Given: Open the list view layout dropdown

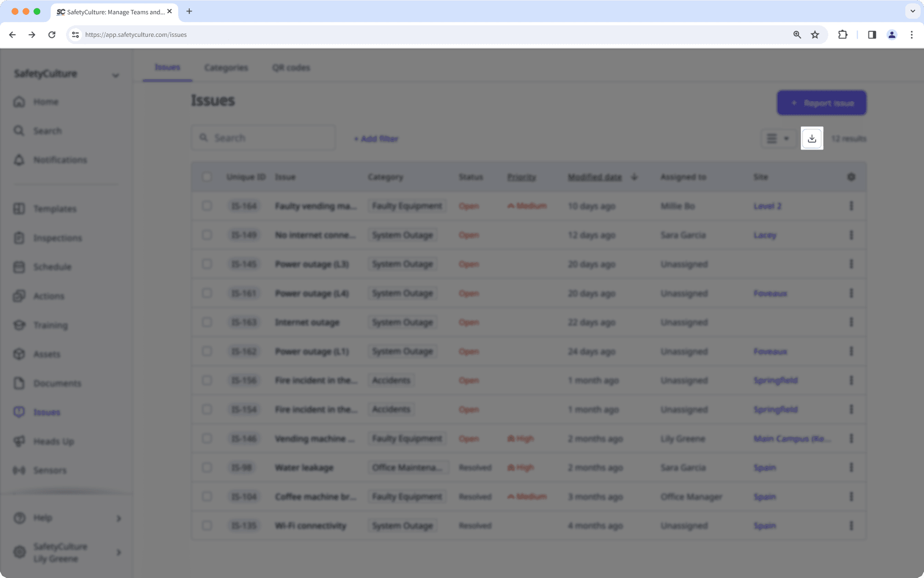Looking at the screenshot, I should coord(777,139).
